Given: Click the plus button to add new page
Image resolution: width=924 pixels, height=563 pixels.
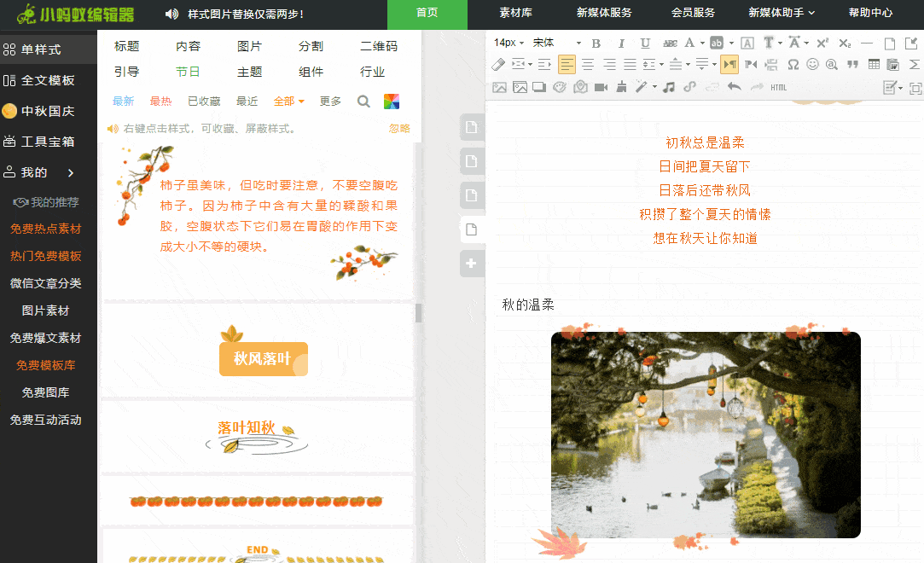Looking at the screenshot, I should (x=472, y=264).
